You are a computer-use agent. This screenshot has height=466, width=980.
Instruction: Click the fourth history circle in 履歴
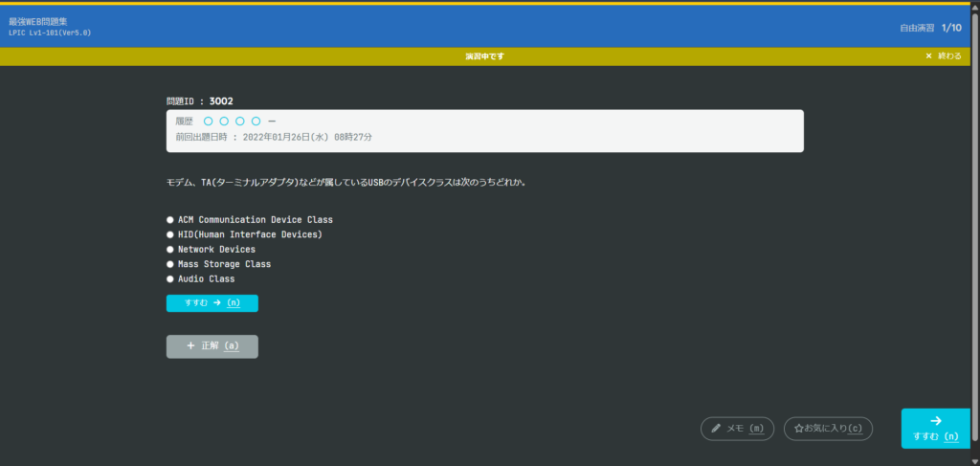tap(256, 122)
